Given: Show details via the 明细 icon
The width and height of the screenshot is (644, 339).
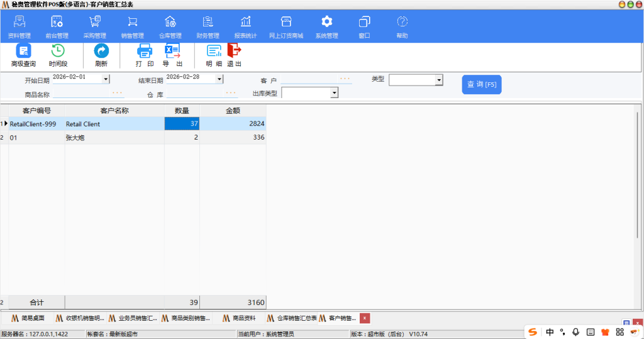Looking at the screenshot, I should coord(214,55).
